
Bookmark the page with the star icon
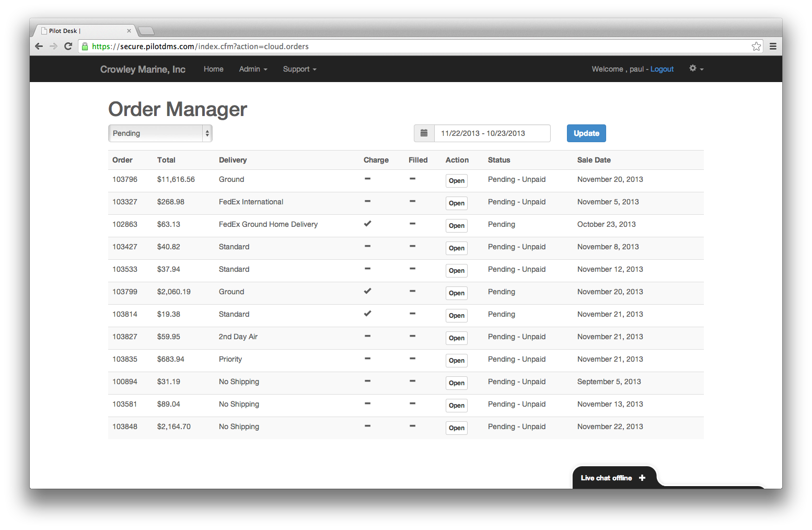756,46
